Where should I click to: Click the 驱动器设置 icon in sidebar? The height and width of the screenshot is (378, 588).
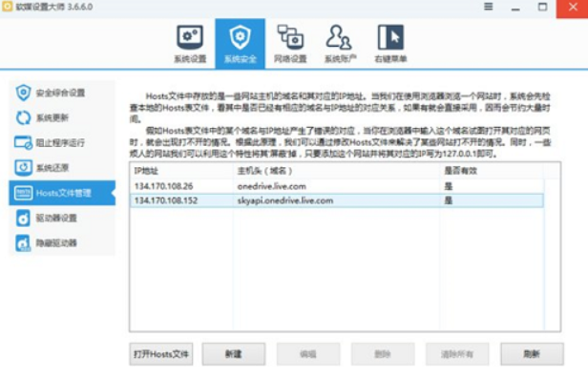coord(23,218)
